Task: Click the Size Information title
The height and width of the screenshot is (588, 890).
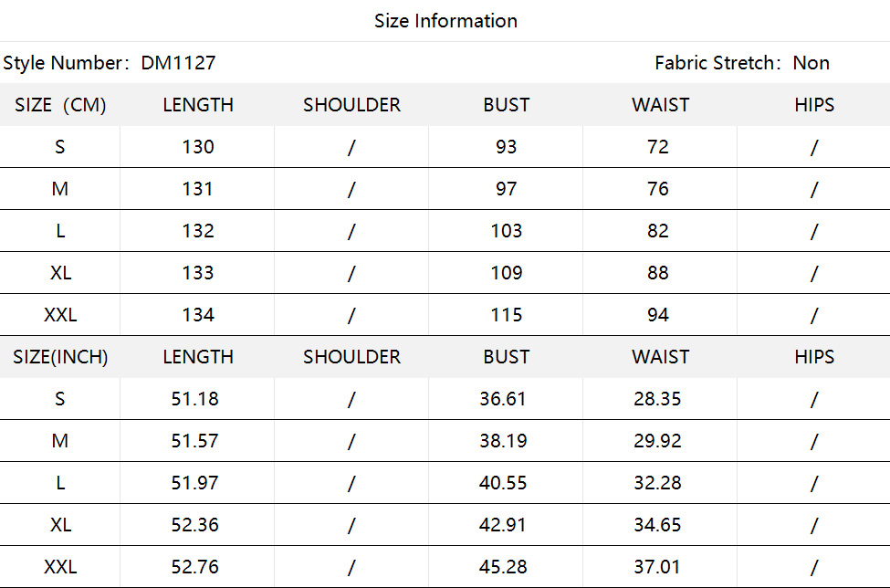Action: (x=445, y=21)
